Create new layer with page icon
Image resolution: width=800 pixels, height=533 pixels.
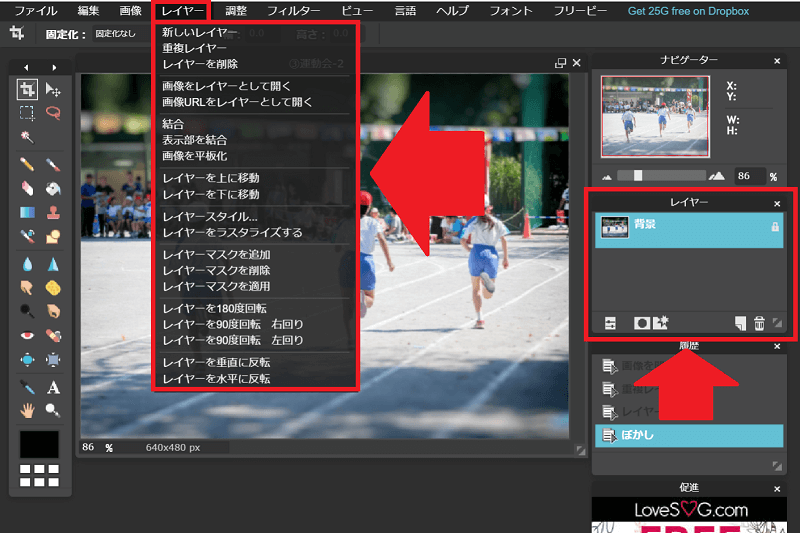(x=740, y=323)
